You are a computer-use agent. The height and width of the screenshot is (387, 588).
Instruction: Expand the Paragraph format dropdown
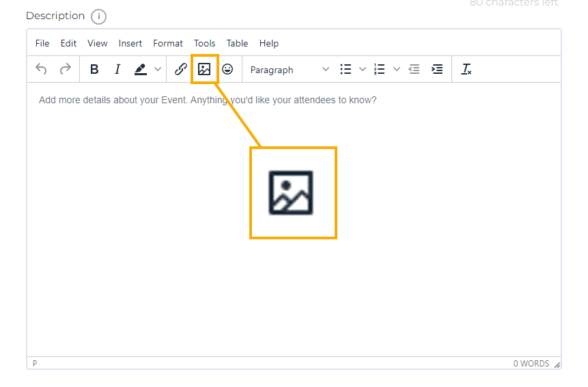pyautogui.click(x=289, y=70)
